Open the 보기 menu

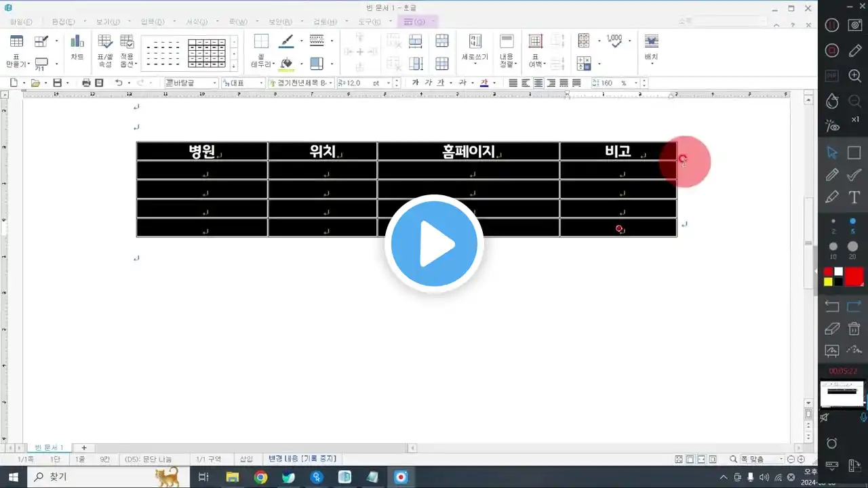pos(107,22)
